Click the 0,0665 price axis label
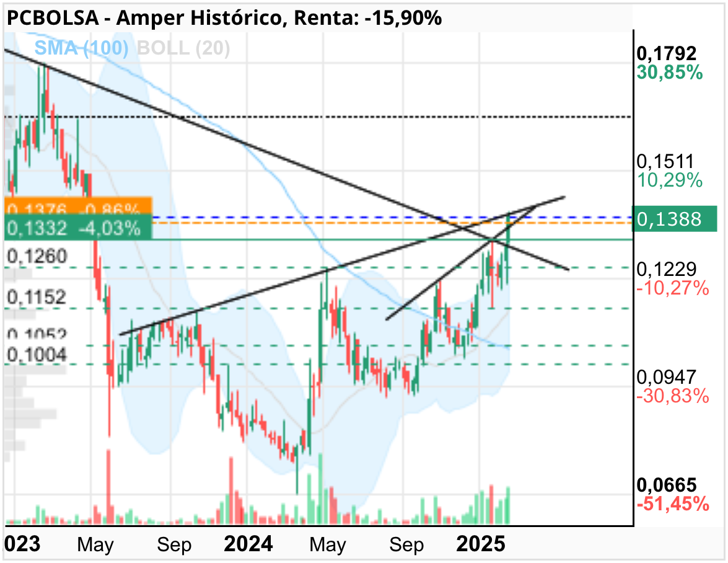The height and width of the screenshot is (563, 728). tap(666, 485)
